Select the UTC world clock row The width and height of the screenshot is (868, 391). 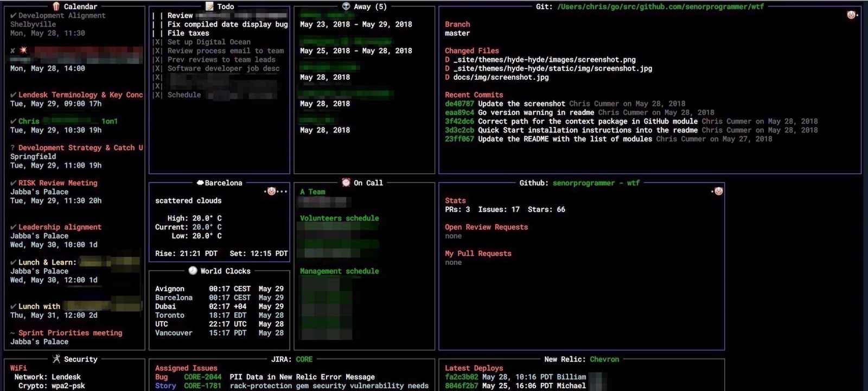(x=219, y=324)
